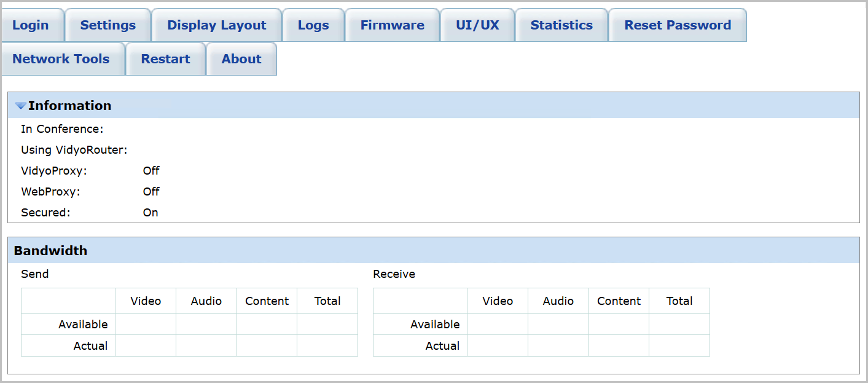The width and height of the screenshot is (868, 383).
Task: Click the Information section title
Action: 70,106
